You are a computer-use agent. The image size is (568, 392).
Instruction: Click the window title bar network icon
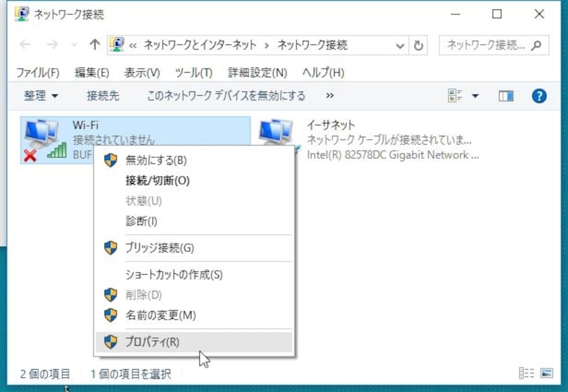click(x=22, y=14)
